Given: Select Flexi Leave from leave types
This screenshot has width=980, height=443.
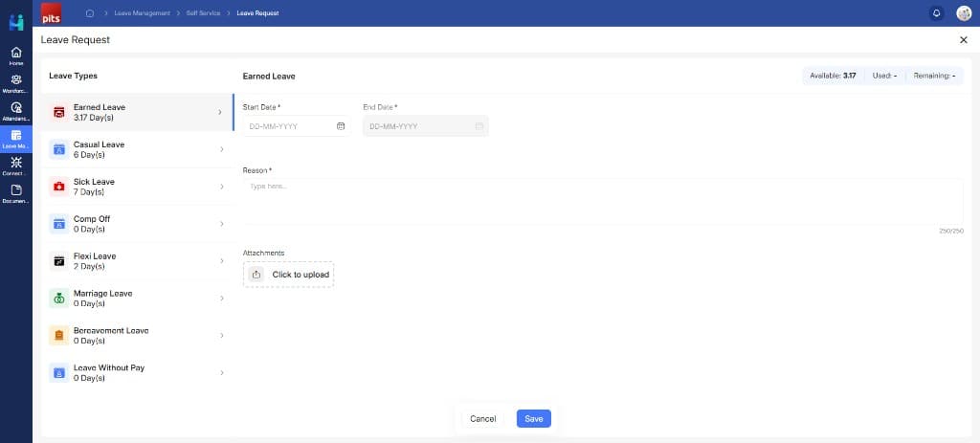Looking at the screenshot, I should pos(137,260).
